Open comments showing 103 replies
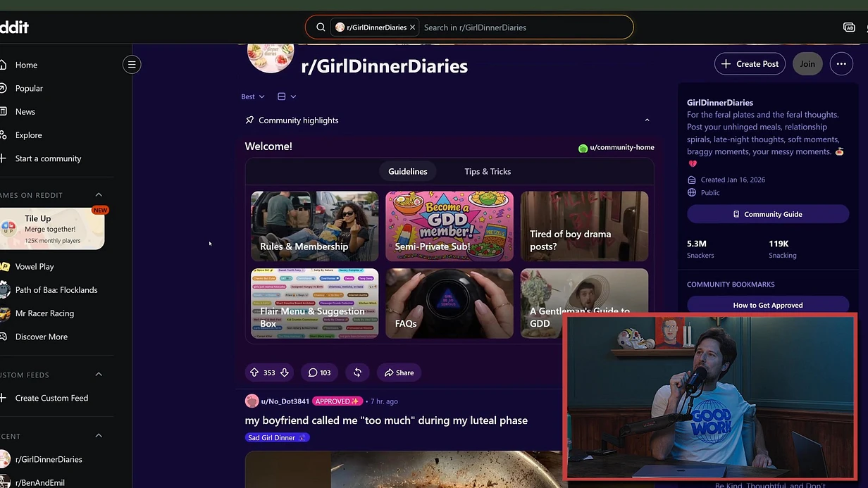 320,373
